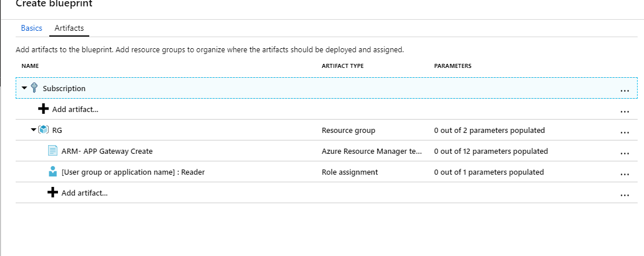Open RG's 0 out of 2 parameters populated
This screenshot has width=644, height=256.
point(489,130)
